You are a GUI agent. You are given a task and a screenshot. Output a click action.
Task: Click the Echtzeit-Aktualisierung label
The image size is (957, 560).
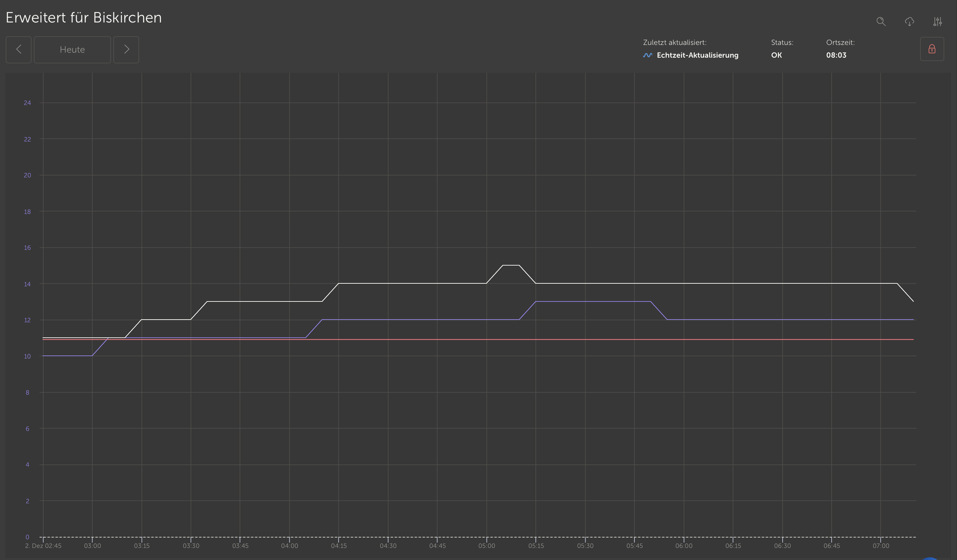point(697,55)
